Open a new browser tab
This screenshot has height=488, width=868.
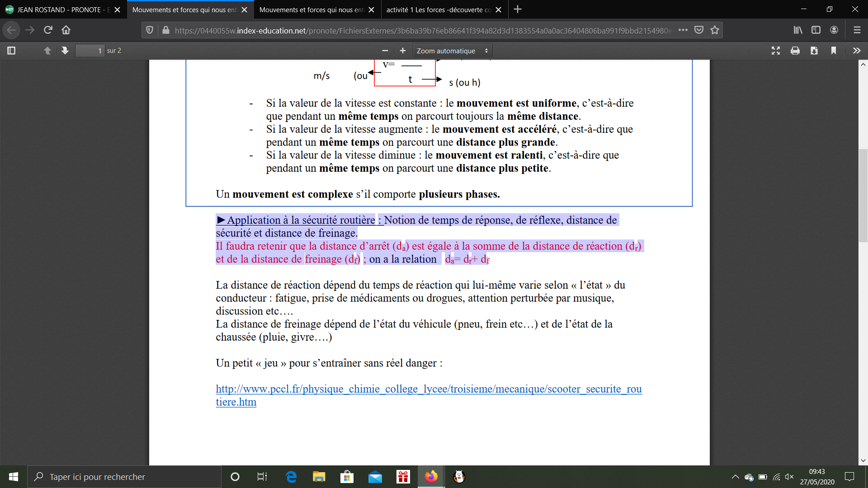point(518,9)
